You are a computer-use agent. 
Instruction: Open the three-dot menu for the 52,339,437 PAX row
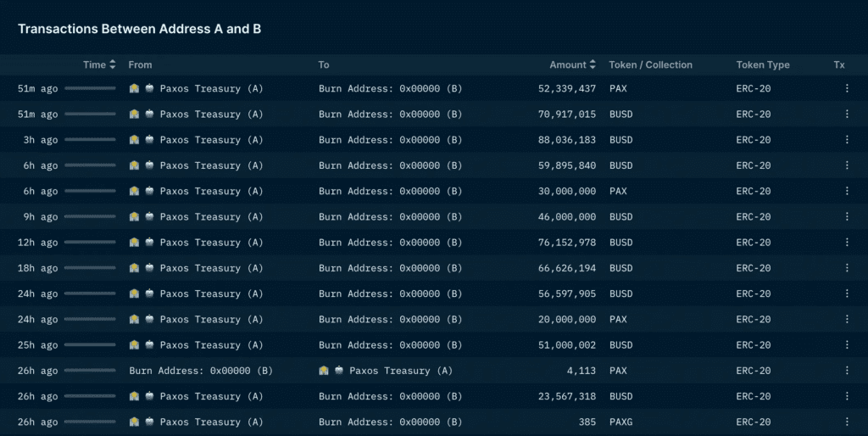[847, 88]
